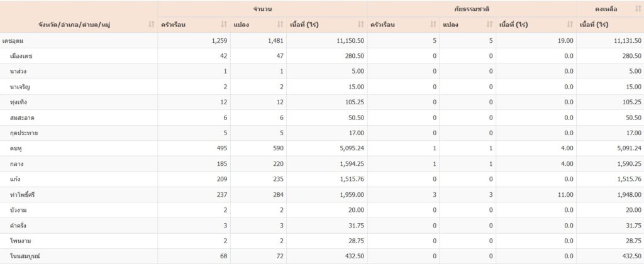
Task: Click sort icon for เนื้อที่ (ไร่) under ภัยธรรมชาติ
Action: pyautogui.click(x=569, y=25)
